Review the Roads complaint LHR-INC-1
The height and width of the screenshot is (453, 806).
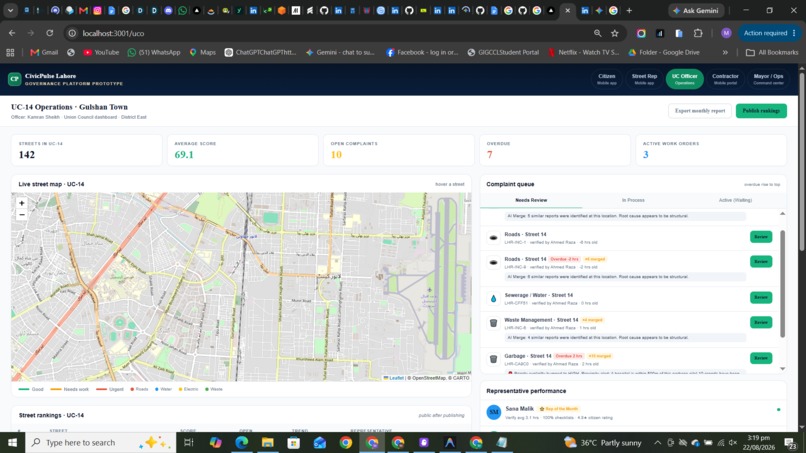click(761, 237)
